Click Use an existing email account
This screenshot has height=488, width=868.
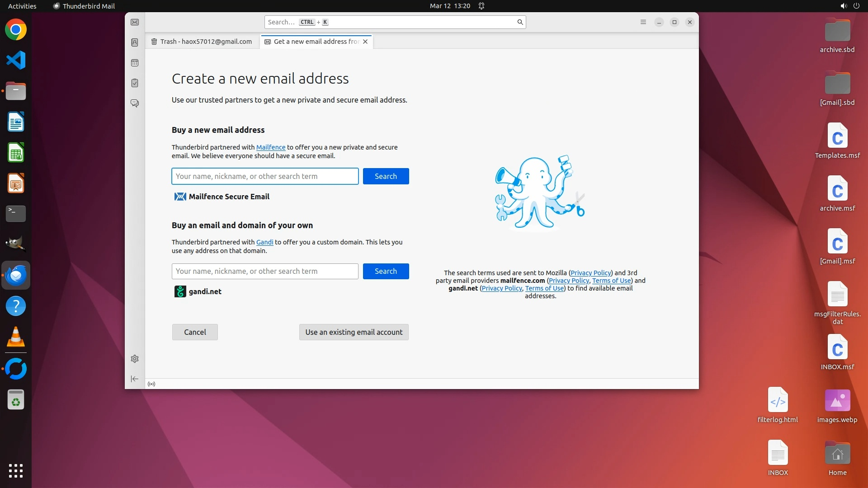[354, 332]
